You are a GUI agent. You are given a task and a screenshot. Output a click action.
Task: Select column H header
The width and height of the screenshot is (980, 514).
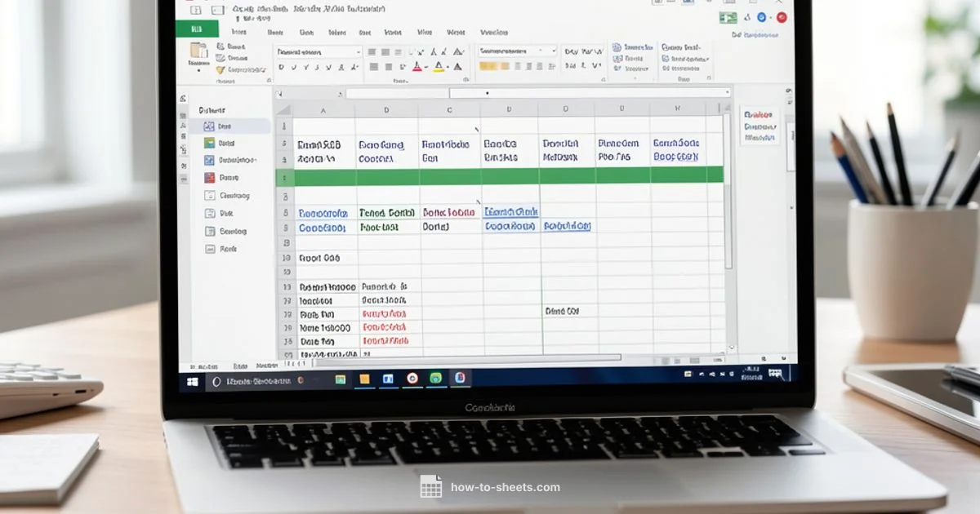pyautogui.click(x=677, y=110)
